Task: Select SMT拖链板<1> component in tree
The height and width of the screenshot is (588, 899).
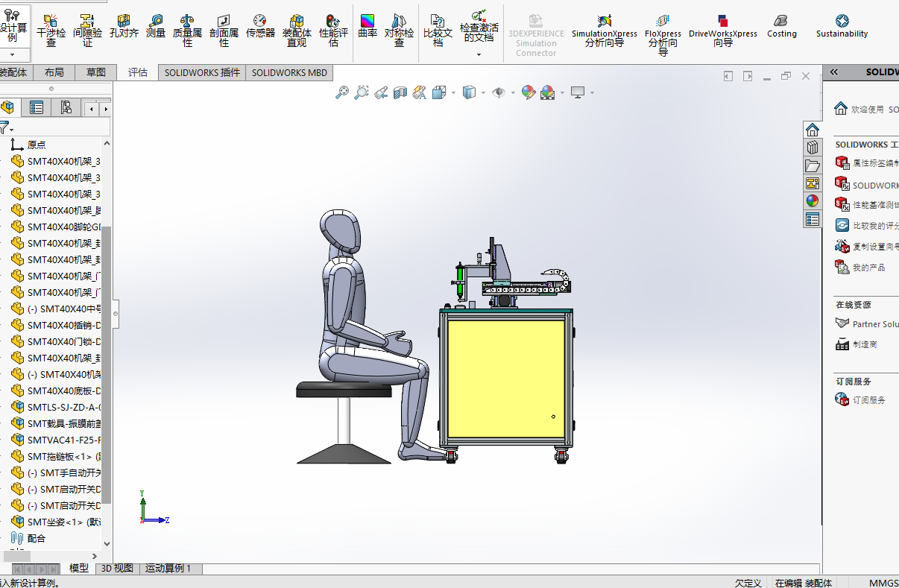Action: pos(63,456)
